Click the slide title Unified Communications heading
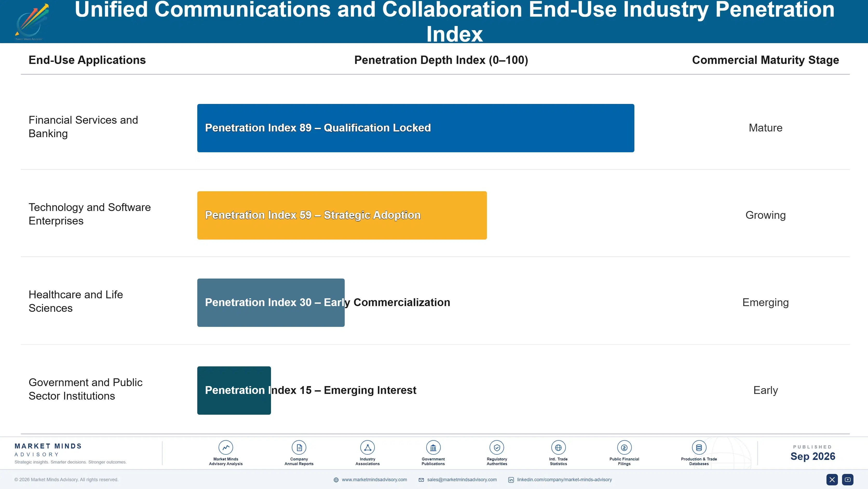Image resolution: width=868 pixels, height=489 pixels. click(x=455, y=22)
